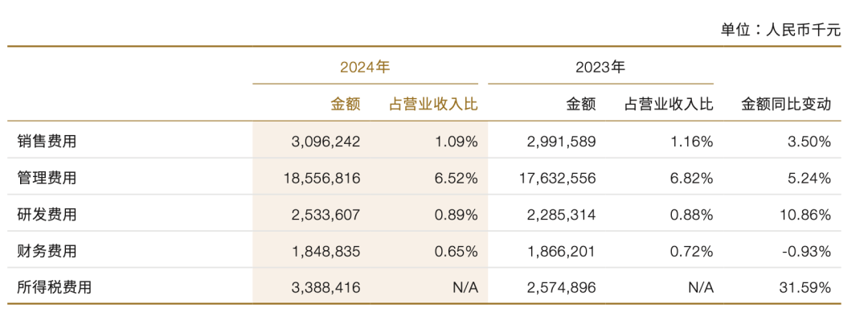
Task: Select the 2,574,896 income tax value
Action: (x=562, y=287)
